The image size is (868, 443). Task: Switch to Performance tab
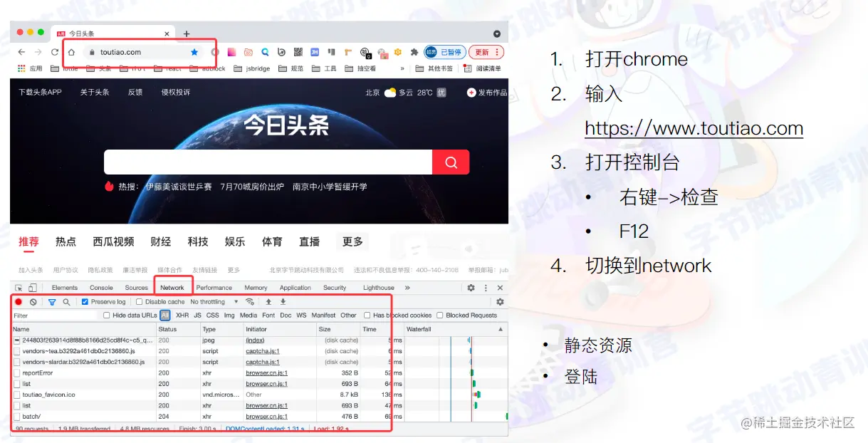click(214, 288)
